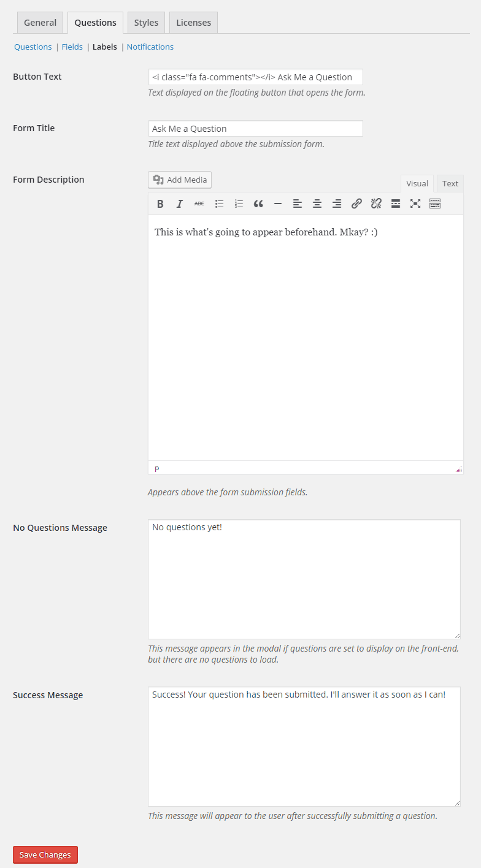Toggle Bold formatting in editor toolbar
This screenshot has height=868, width=481.
(x=160, y=204)
